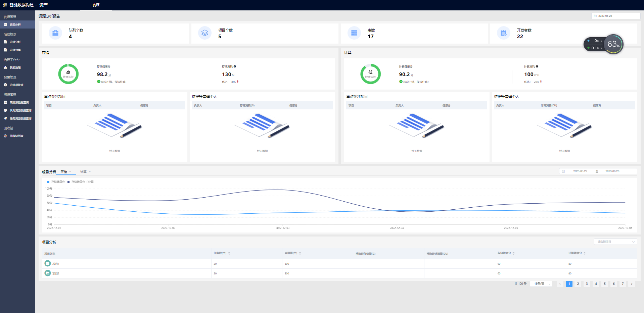644x313 pixels.
Task: Sort by 任务数(个) column arrows
Action: click(229, 253)
